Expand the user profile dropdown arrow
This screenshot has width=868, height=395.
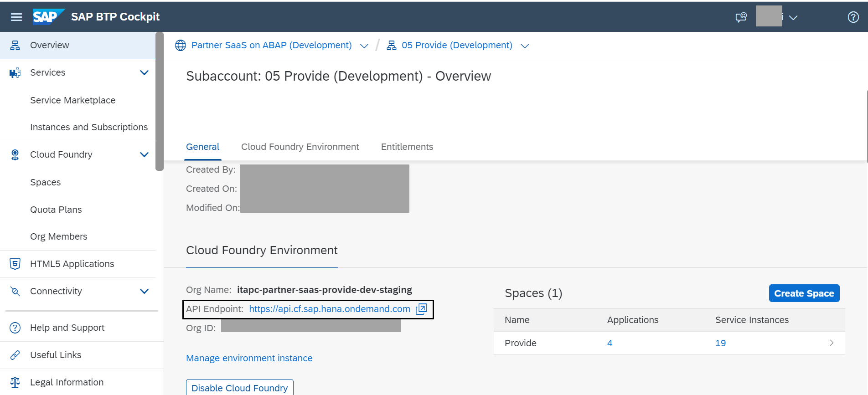click(x=793, y=18)
